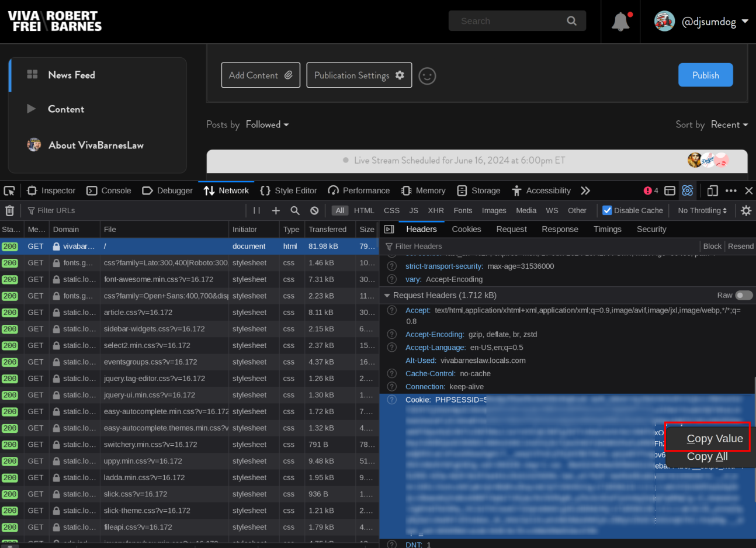Open the Viva Frei Robert Barnes logo
Image resolution: width=756 pixels, height=548 pixels.
point(55,21)
